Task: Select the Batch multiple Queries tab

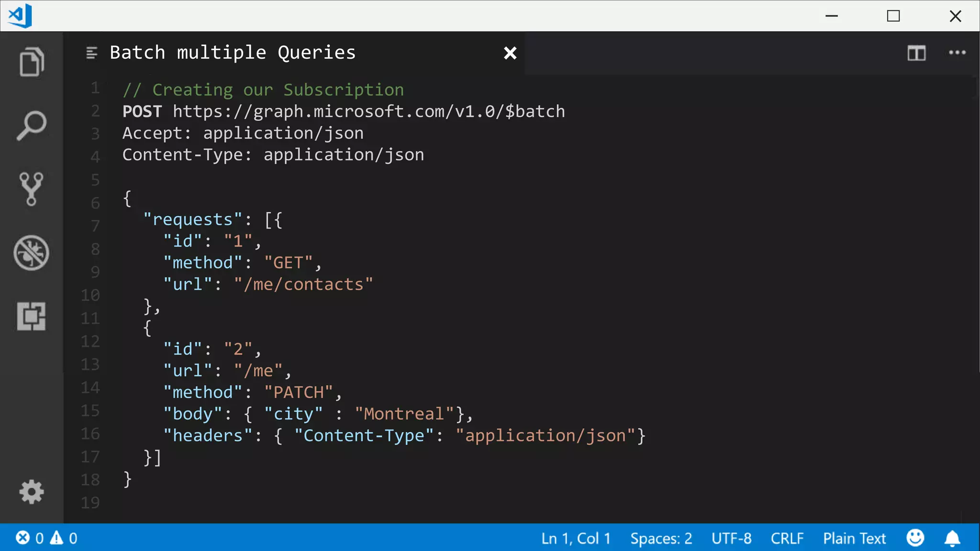Action: click(x=295, y=53)
